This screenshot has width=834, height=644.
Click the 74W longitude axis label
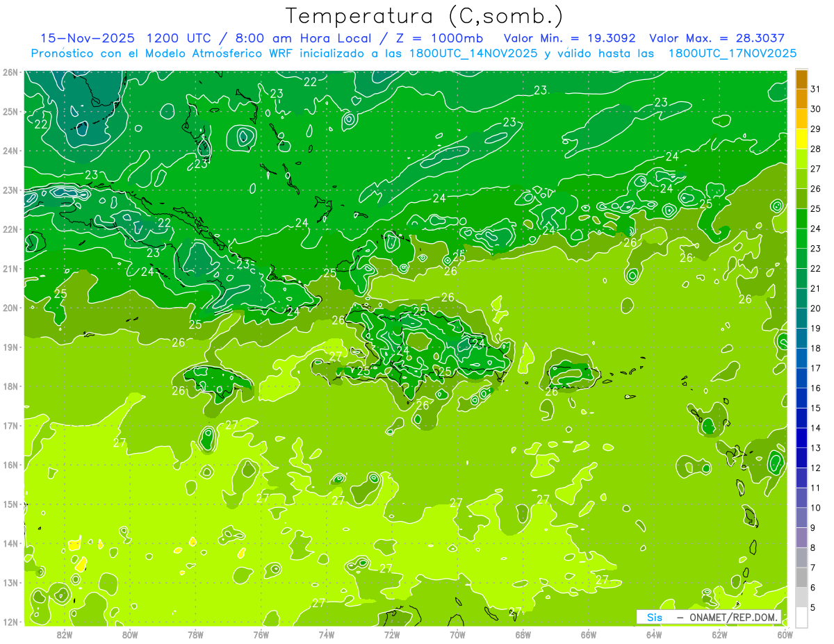pos(327,634)
